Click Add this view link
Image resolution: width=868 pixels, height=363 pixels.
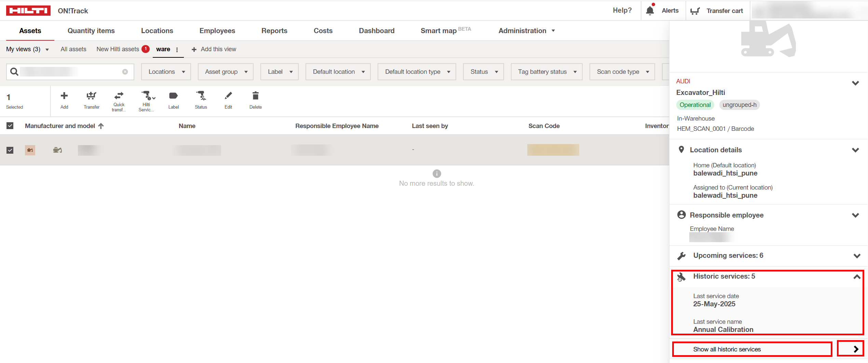pos(214,49)
